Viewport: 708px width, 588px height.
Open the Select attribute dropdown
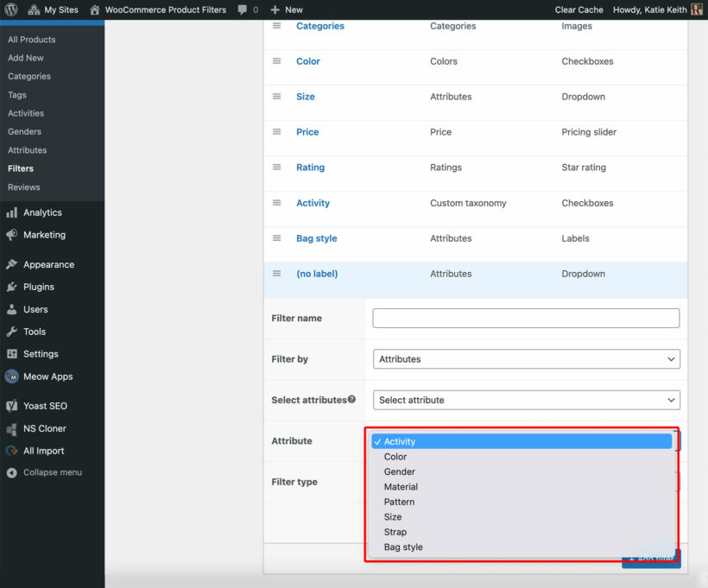coord(525,400)
